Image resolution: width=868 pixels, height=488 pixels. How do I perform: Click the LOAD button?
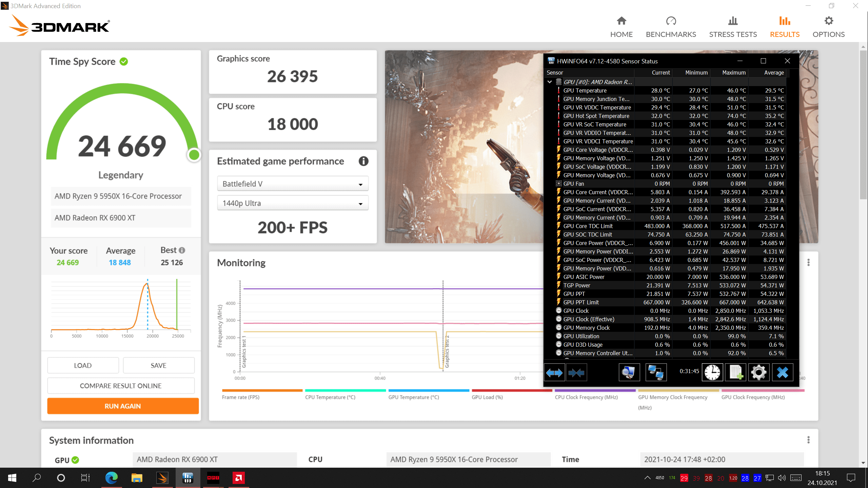pos(83,365)
